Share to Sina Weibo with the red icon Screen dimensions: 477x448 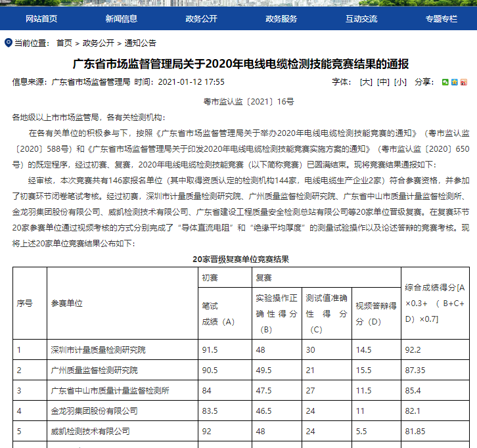click(463, 82)
